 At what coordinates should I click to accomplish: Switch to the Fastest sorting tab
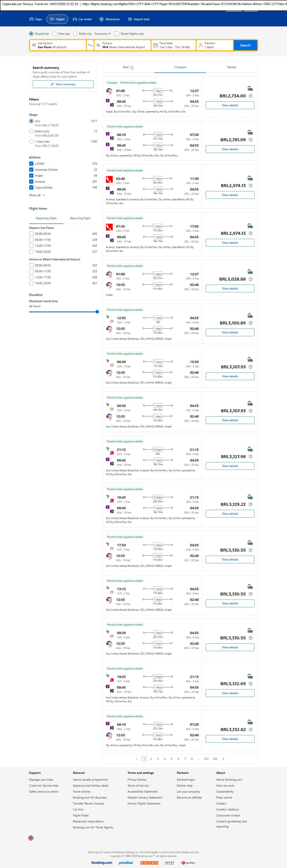coord(231,67)
